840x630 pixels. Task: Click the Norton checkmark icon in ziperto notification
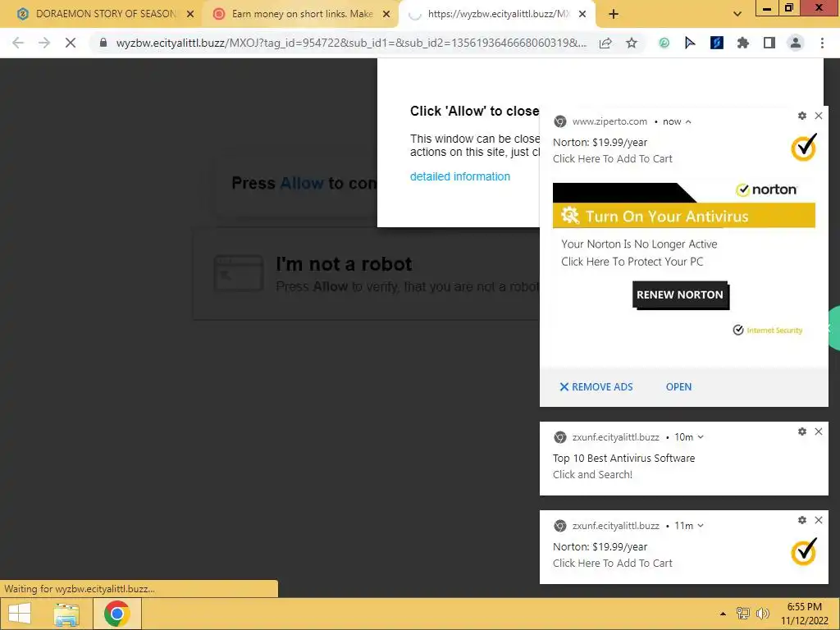point(804,147)
